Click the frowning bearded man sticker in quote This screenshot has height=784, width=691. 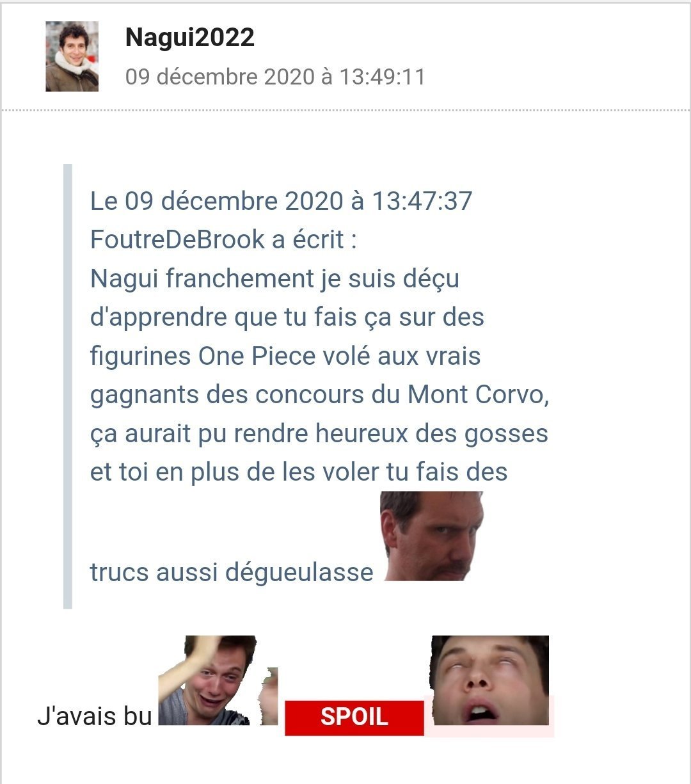432,536
